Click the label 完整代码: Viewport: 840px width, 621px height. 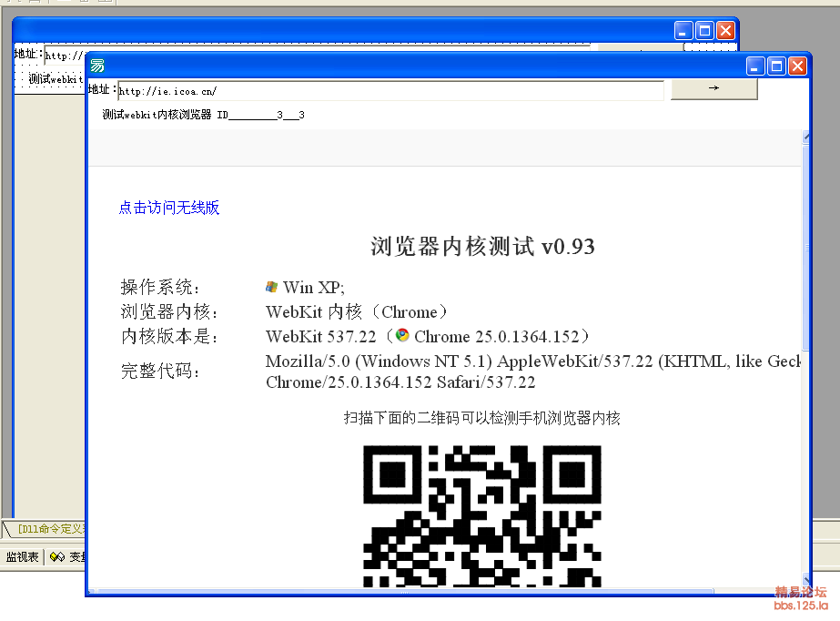point(160,371)
